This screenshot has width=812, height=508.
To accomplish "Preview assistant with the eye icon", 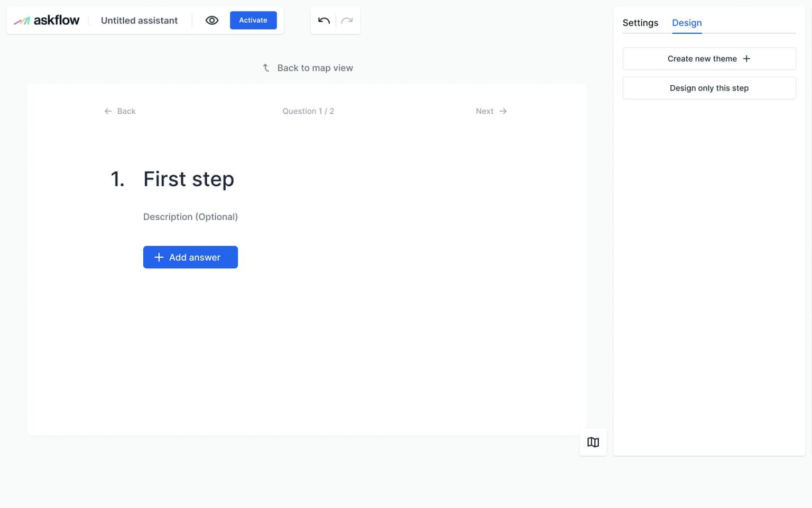I will (x=212, y=21).
